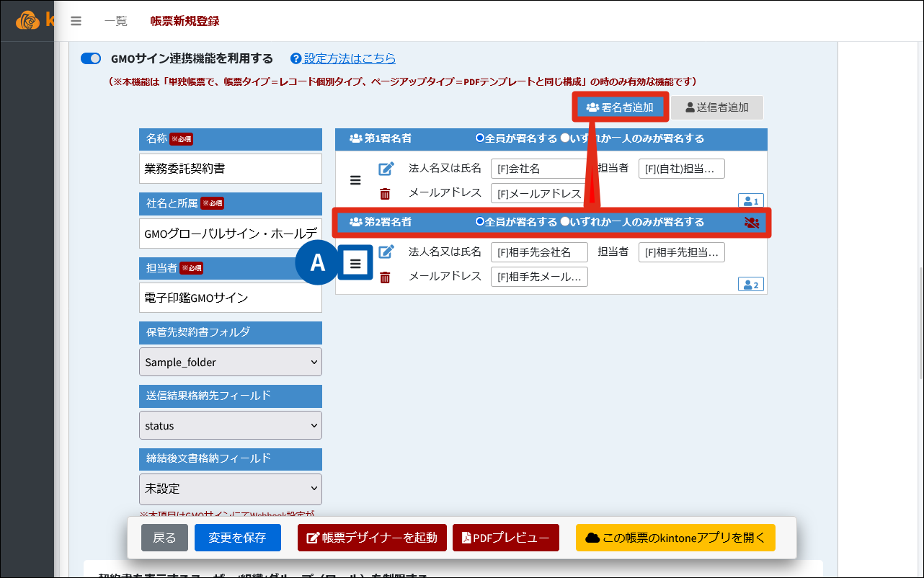Click remove group icon on 第2署名者 header

click(752, 223)
